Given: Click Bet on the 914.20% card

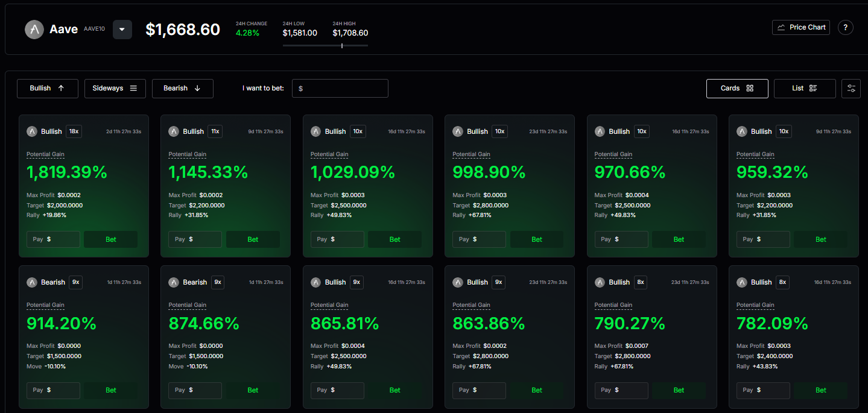Looking at the screenshot, I should [111, 390].
